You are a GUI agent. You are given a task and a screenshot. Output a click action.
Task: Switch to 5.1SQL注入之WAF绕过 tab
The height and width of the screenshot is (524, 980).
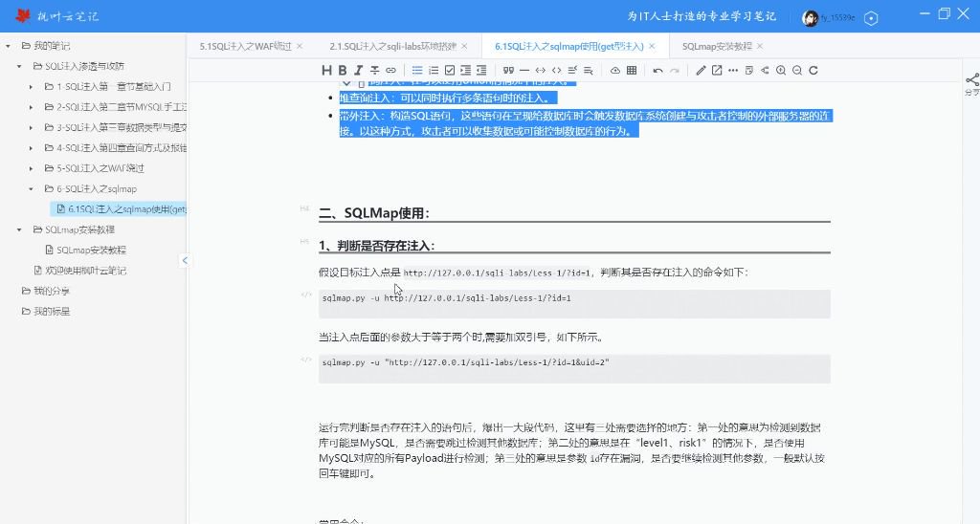(x=245, y=46)
